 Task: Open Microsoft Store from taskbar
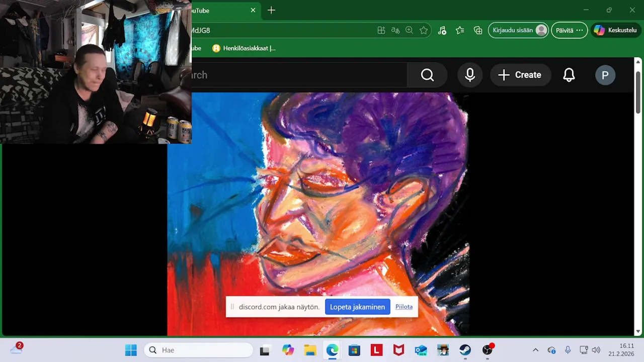pyautogui.click(x=354, y=350)
